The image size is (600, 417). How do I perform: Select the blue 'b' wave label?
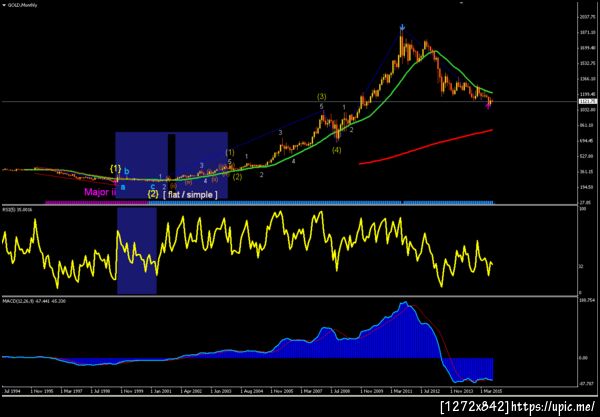pyautogui.click(x=127, y=171)
